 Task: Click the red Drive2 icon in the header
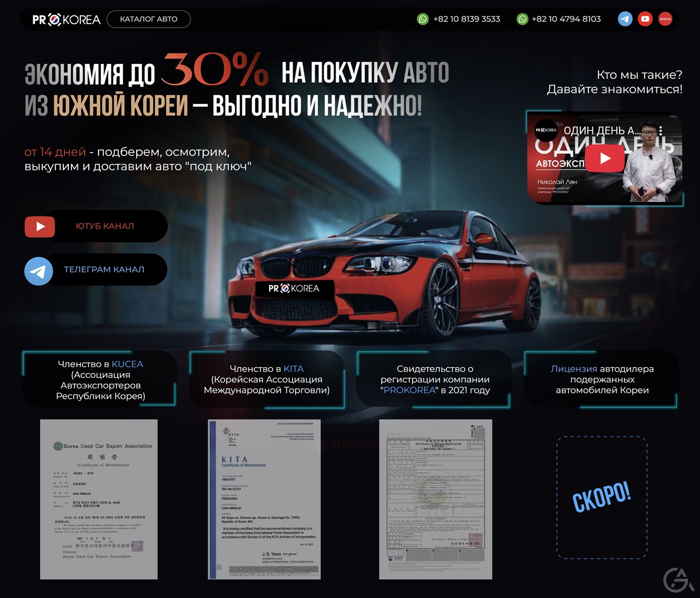point(665,19)
